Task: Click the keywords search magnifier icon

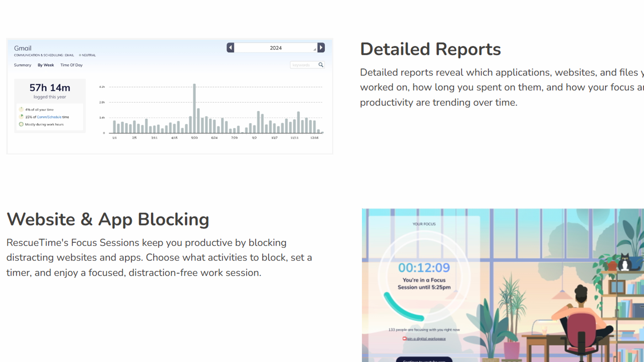Action: pos(321,65)
